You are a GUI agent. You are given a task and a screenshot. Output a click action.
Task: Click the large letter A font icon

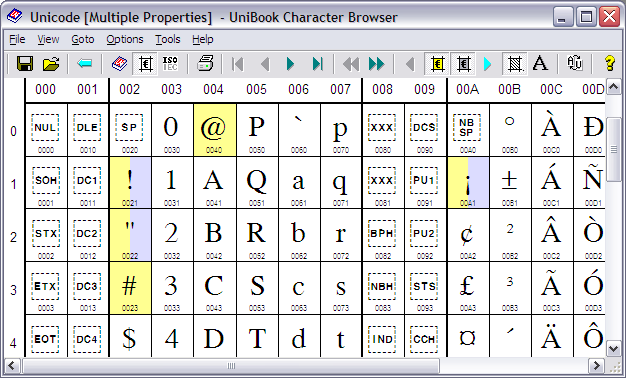tap(540, 63)
